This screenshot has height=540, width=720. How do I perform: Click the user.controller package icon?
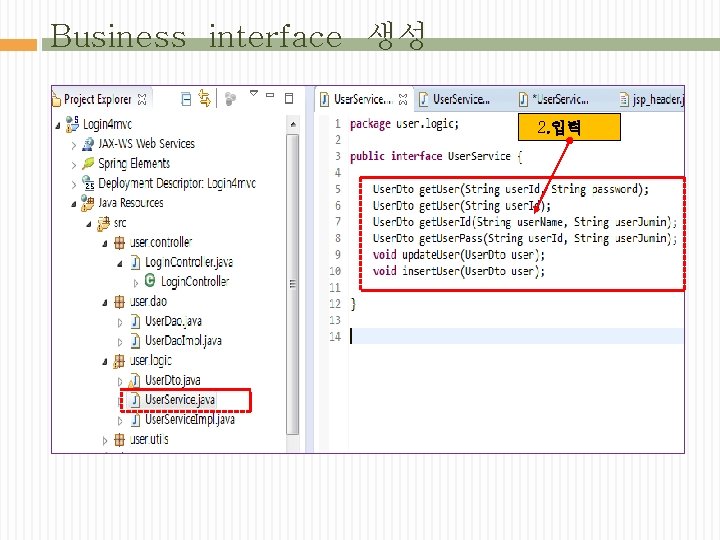[x=119, y=243]
